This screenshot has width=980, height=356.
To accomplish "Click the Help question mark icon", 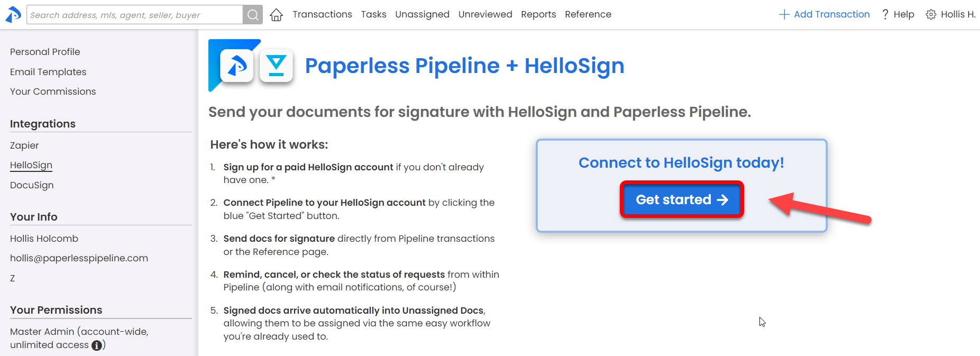I will point(885,14).
